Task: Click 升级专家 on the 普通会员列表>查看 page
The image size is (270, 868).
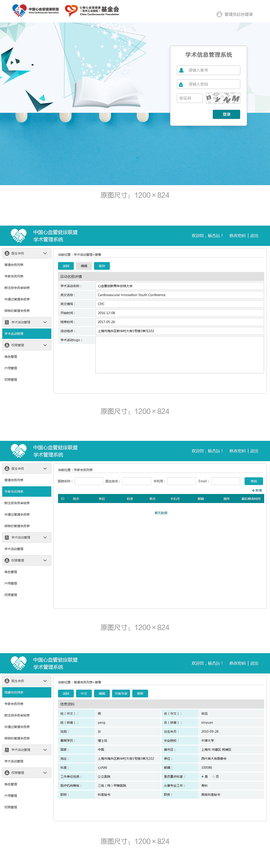Action: (x=121, y=693)
